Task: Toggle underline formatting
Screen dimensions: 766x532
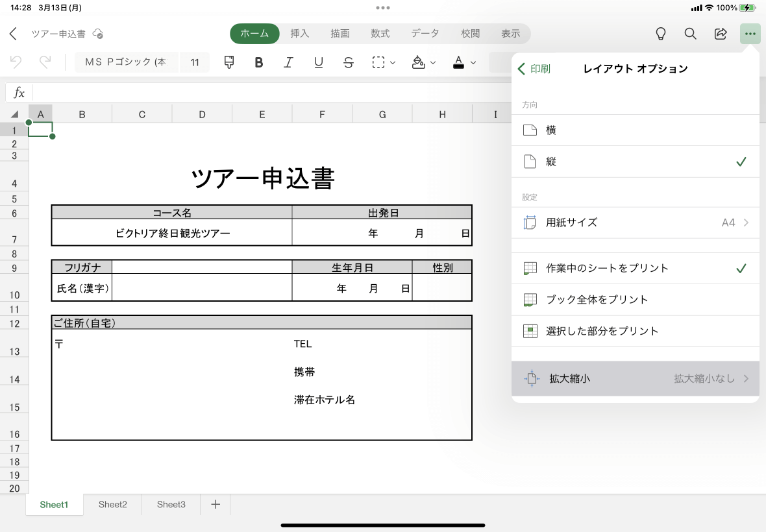Action: pyautogui.click(x=319, y=62)
